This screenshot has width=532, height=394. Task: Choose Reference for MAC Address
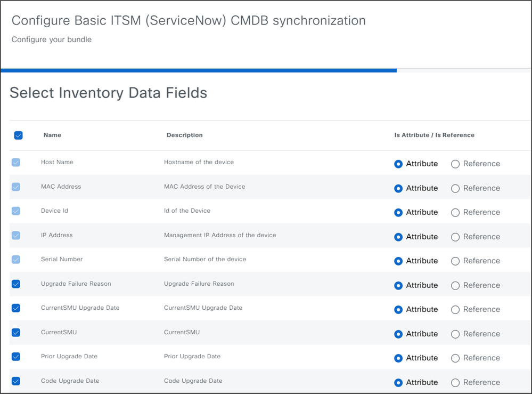coord(455,188)
